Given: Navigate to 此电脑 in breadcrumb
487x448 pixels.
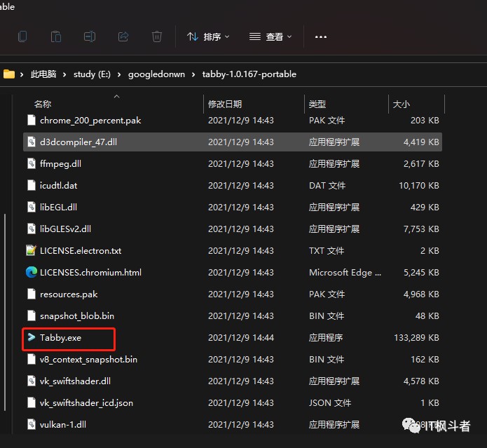Looking at the screenshot, I should [x=43, y=74].
